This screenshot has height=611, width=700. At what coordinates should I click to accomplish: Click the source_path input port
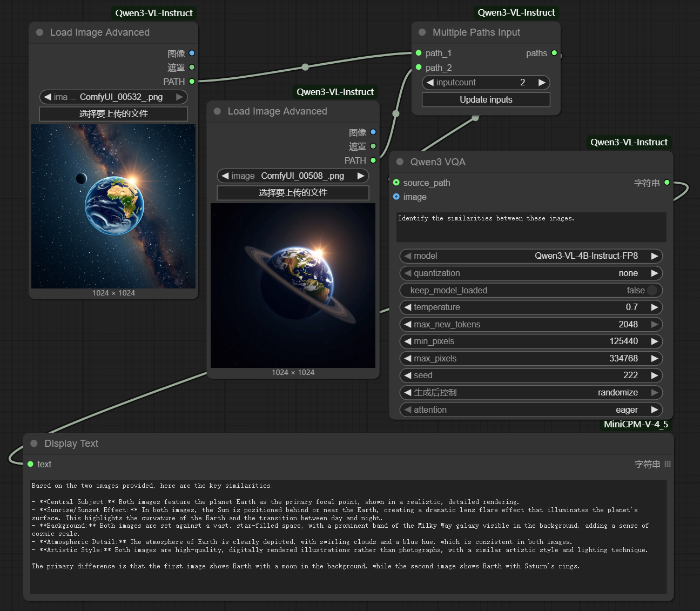[x=396, y=183]
